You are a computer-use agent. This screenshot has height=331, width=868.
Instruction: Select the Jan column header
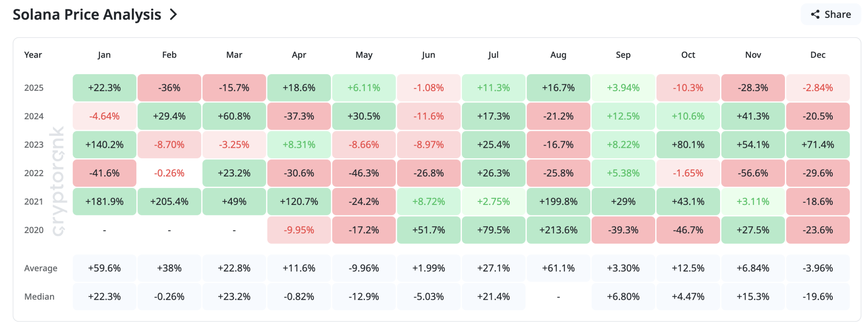click(104, 55)
